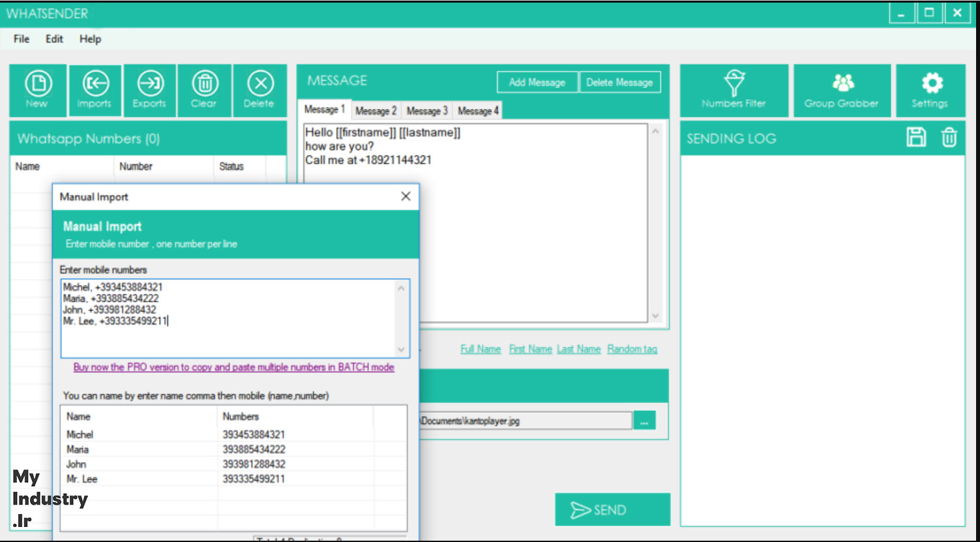Open the Numbers Filter tool
The width and height of the screenshot is (980, 542).
click(x=734, y=91)
